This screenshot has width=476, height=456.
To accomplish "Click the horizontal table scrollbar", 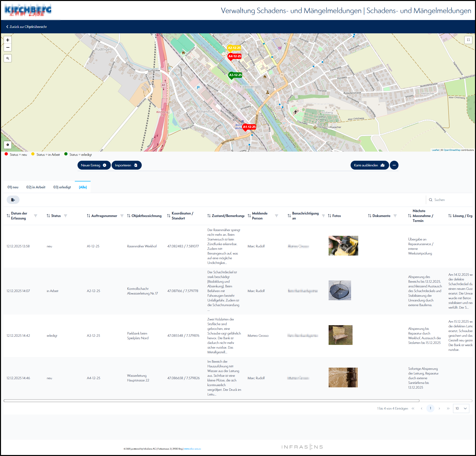I will pos(211,400).
